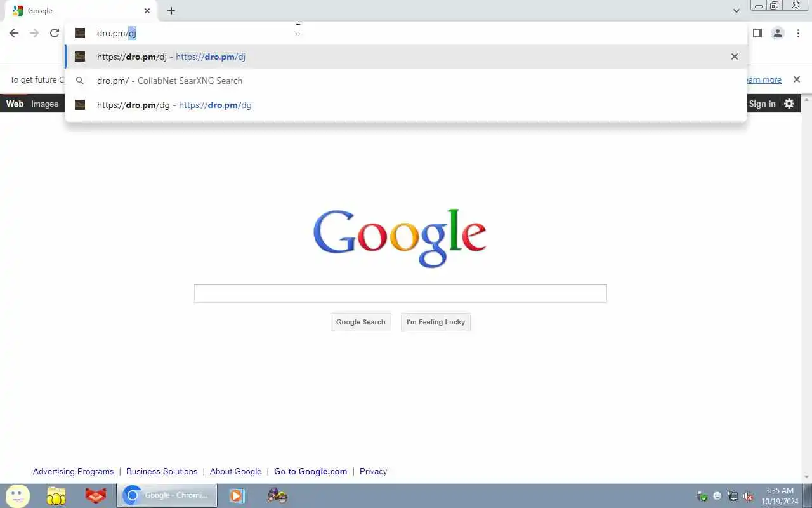
Task: Open About Google link
Action: pyautogui.click(x=235, y=471)
